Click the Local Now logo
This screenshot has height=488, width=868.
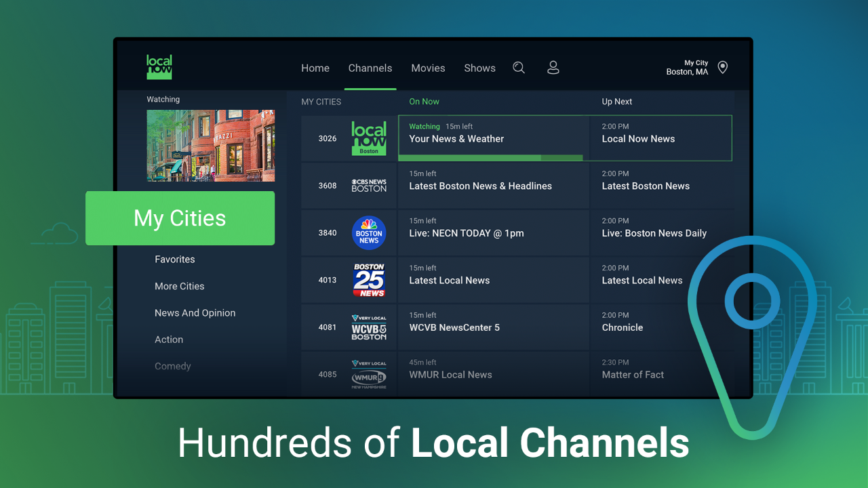point(159,67)
